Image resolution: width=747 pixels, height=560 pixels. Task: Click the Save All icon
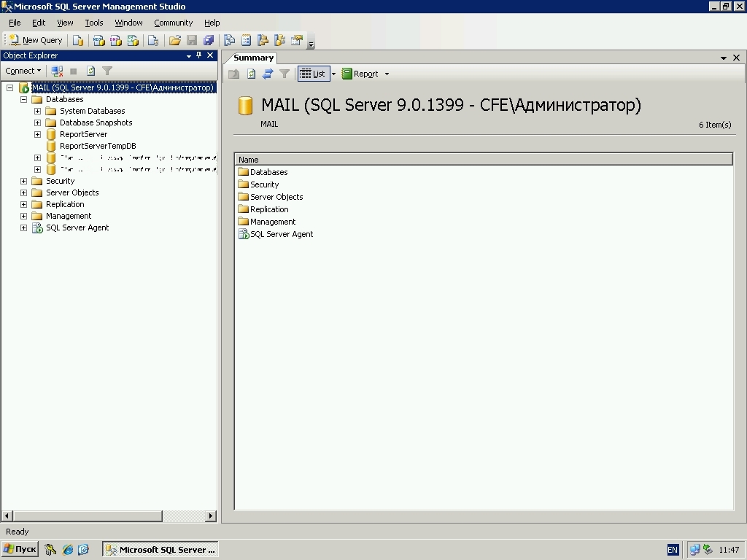208,41
